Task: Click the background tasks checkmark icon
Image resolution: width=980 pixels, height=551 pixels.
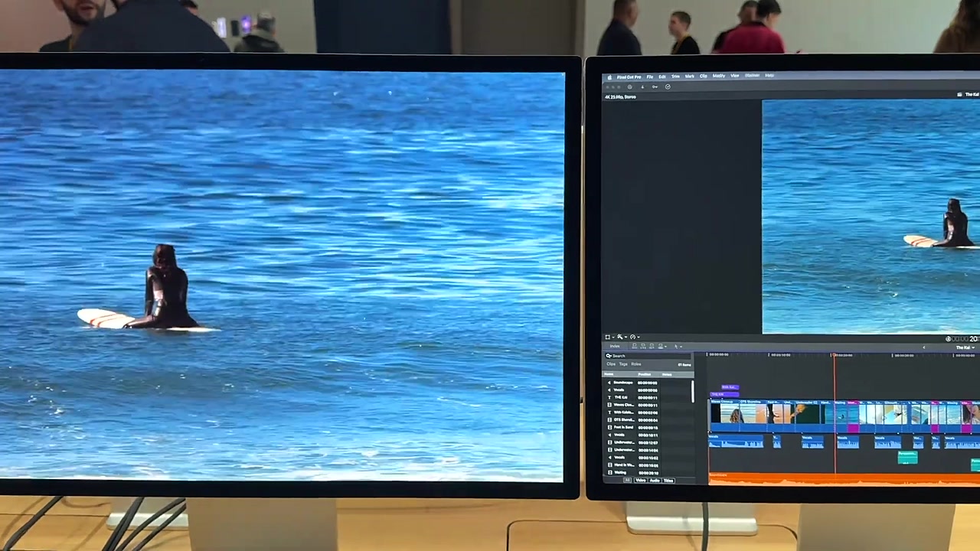Action: click(x=668, y=86)
